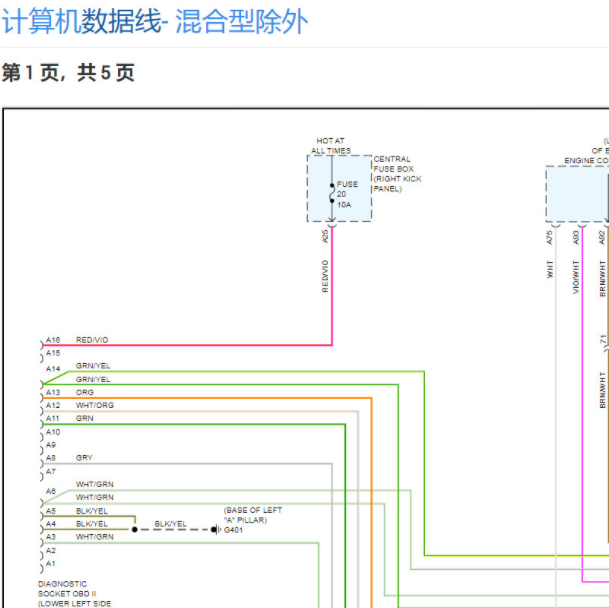This screenshot has height=608, width=609.
Task: Click the ORG wire label
Action: pos(85,392)
